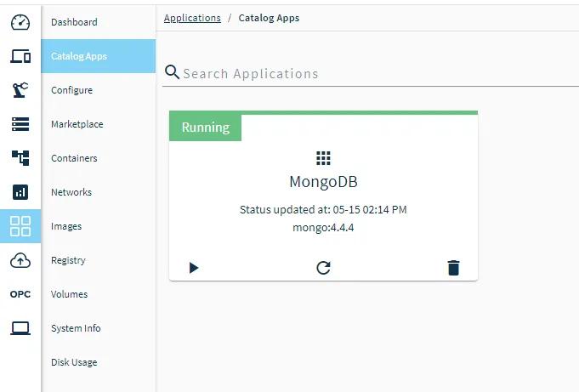
Task: Open the laptop sidebar icon
Action: pyautogui.click(x=20, y=328)
